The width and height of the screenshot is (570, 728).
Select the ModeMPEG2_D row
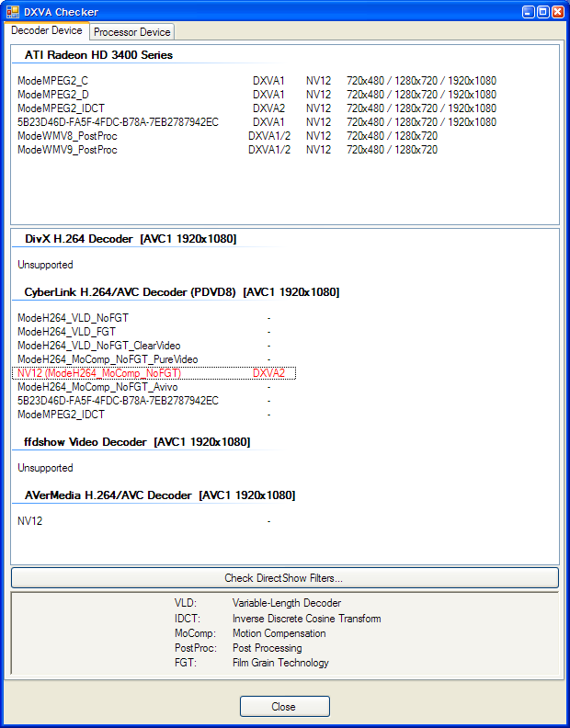pyautogui.click(x=256, y=95)
